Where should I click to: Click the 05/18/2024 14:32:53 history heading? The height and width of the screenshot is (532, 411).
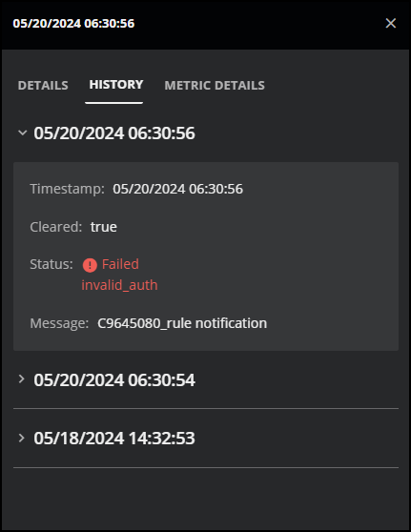coord(114,438)
